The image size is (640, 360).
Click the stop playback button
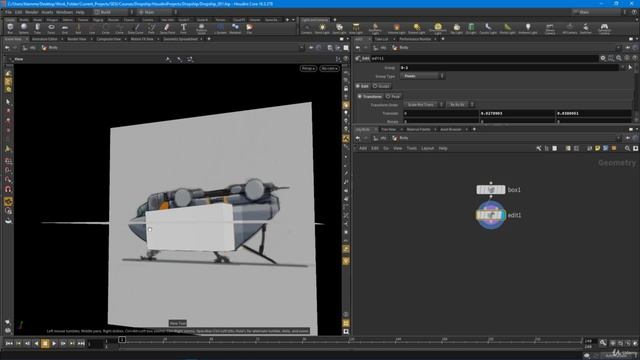(x=45, y=344)
